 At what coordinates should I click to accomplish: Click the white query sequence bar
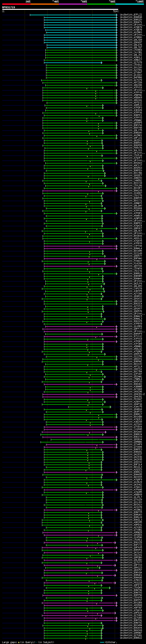click(x=60, y=10)
